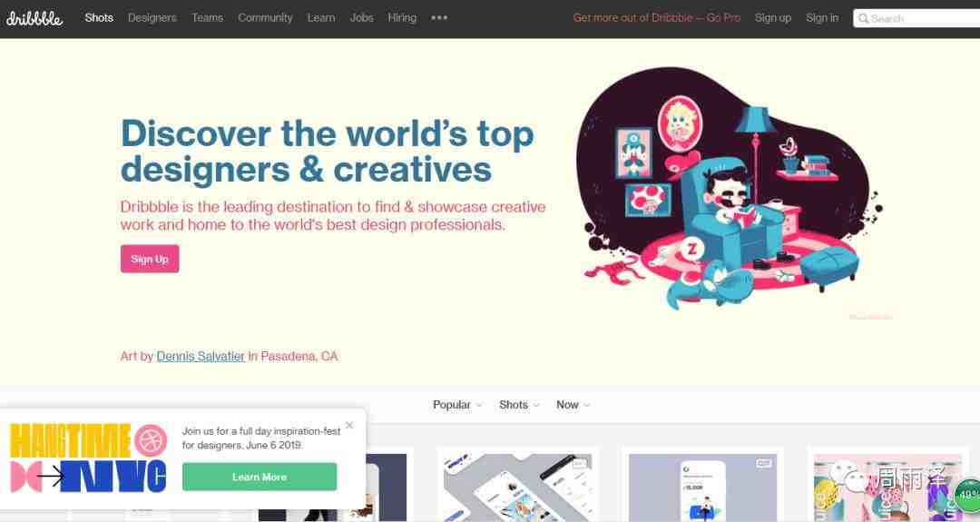Click the green Learn More button
Image resolution: width=980 pixels, height=522 pixels.
[x=260, y=477]
